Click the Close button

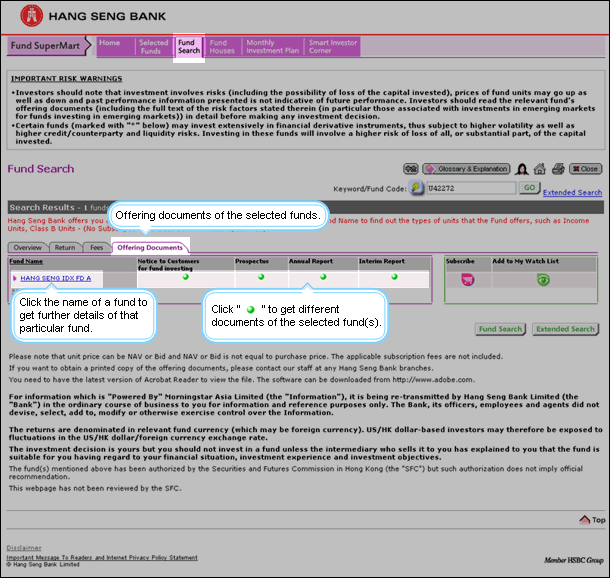585,169
